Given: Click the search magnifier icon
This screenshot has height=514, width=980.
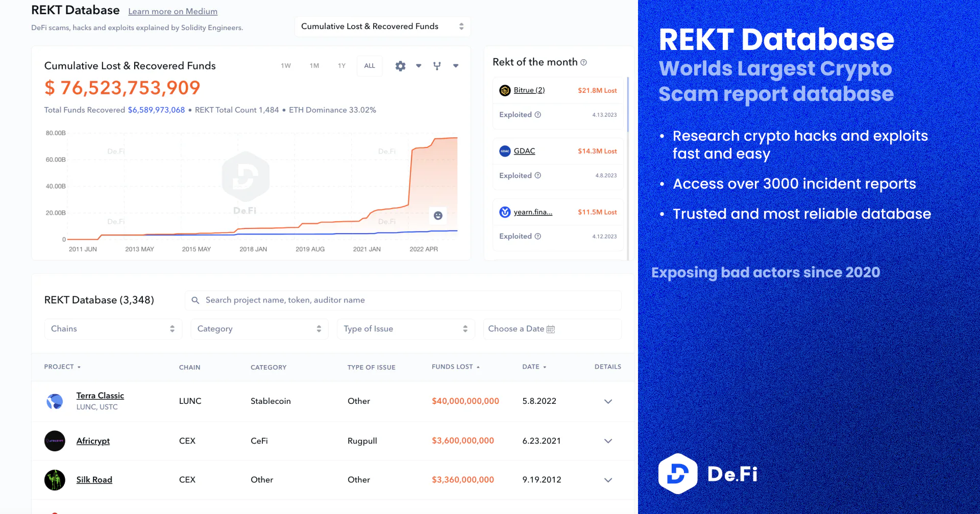Looking at the screenshot, I should pyautogui.click(x=195, y=300).
